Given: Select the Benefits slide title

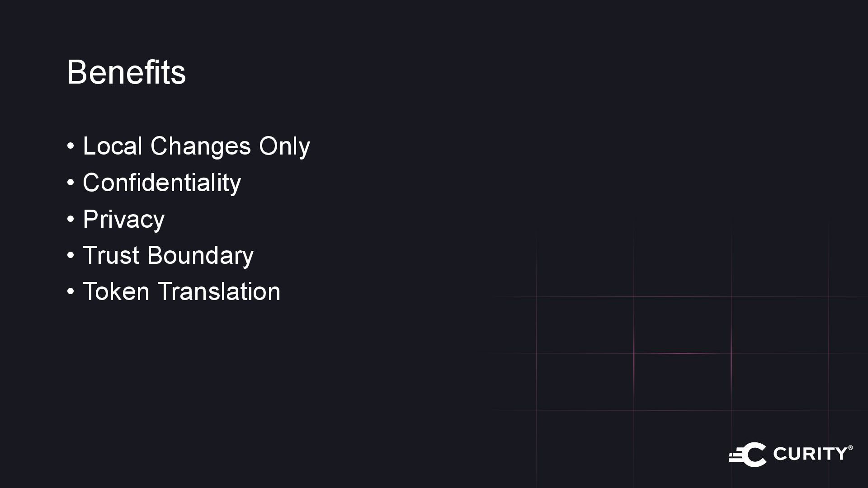Looking at the screenshot, I should (x=126, y=72).
